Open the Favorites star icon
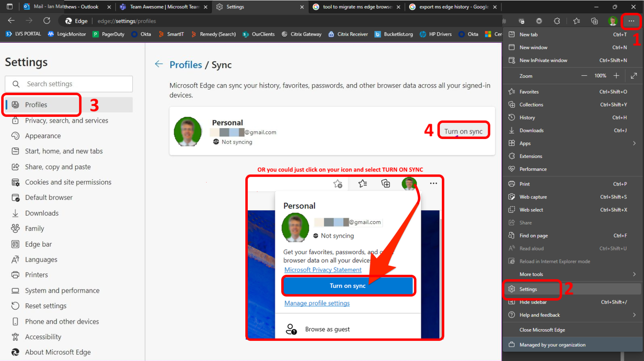 pos(576,21)
